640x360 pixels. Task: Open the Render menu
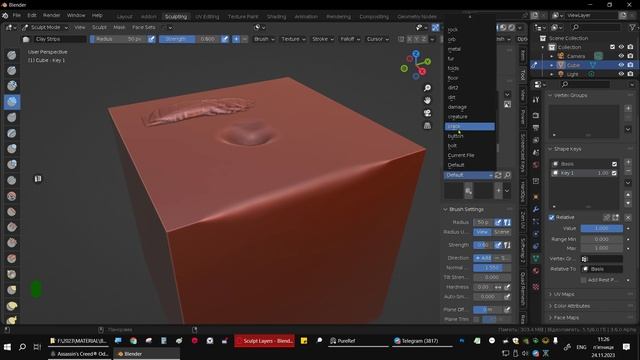pos(51,15)
